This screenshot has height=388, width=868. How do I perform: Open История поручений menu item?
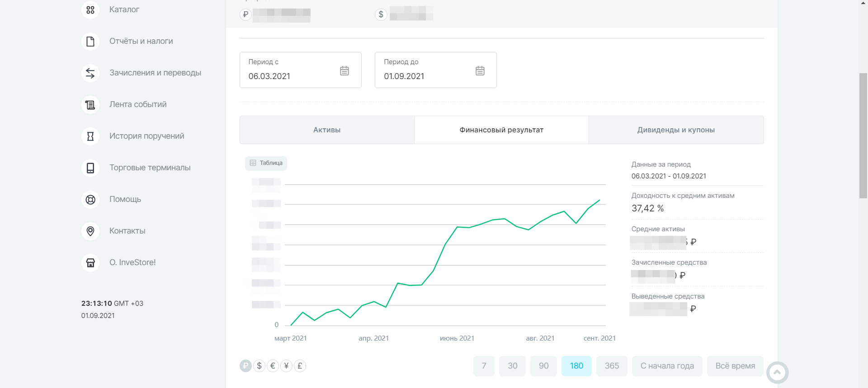coord(146,136)
